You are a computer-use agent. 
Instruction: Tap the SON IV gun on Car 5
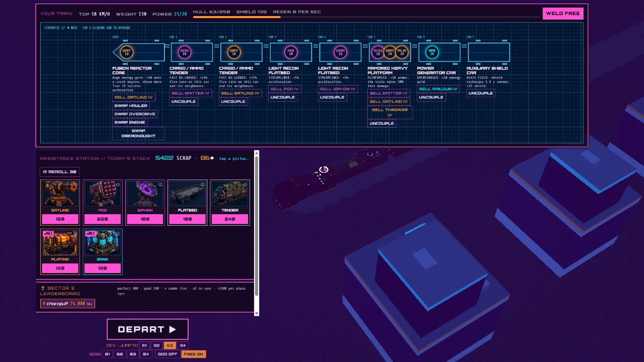pyautogui.click(x=378, y=52)
